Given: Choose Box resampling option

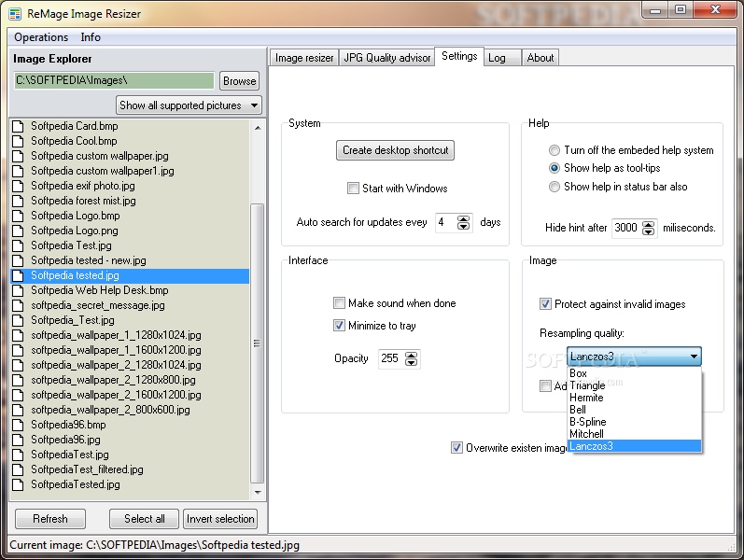Looking at the screenshot, I should pyautogui.click(x=635, y=373).
